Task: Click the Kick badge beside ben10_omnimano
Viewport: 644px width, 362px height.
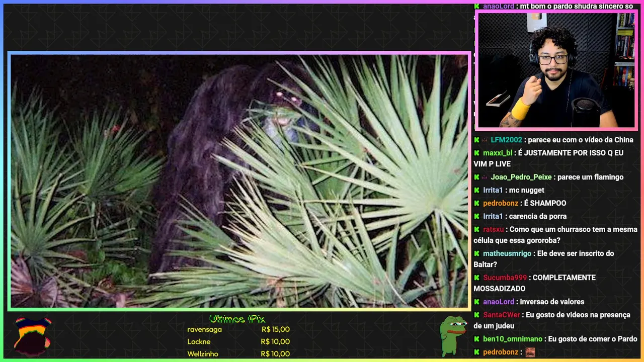Action: tap(476, 339)
